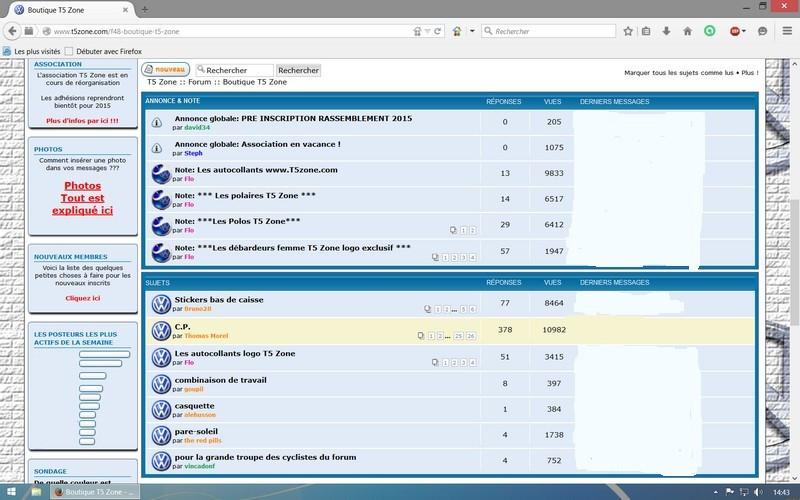The width and height of the screenshot is (800, 500).
Task: Open a new browser tab with plus button
Action: click(x=145, y=9)
